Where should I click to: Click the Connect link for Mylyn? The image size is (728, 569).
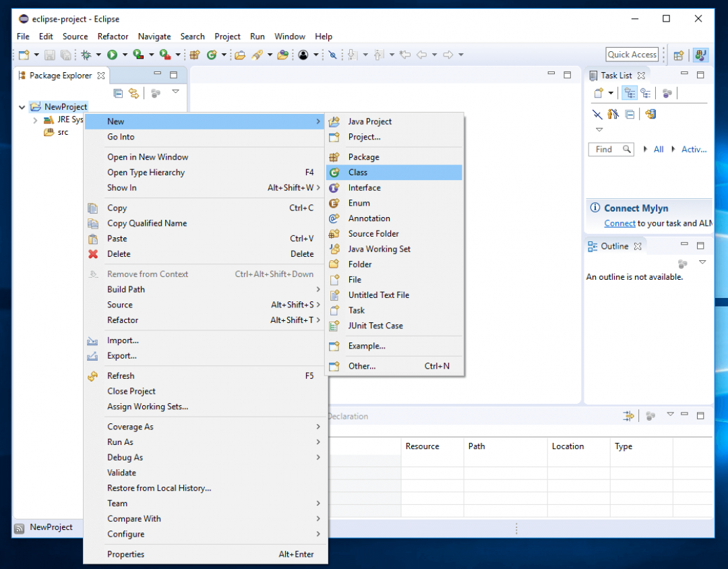click(619, 223)
